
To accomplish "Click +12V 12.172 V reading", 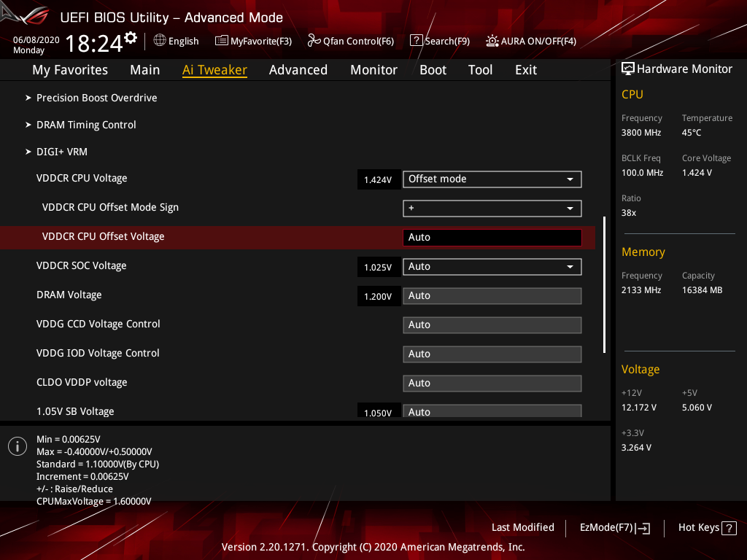I will point(639,408).
